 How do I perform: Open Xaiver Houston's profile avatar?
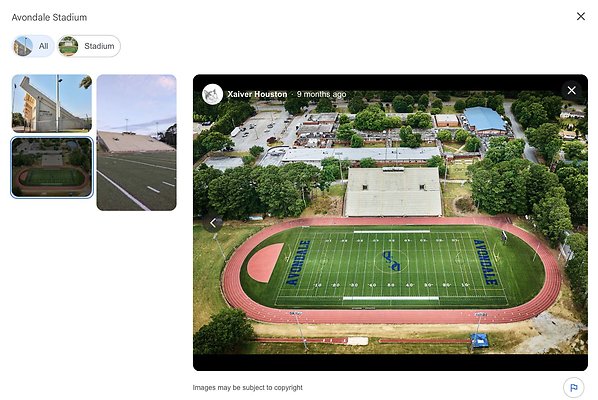(x=212, y=94)
